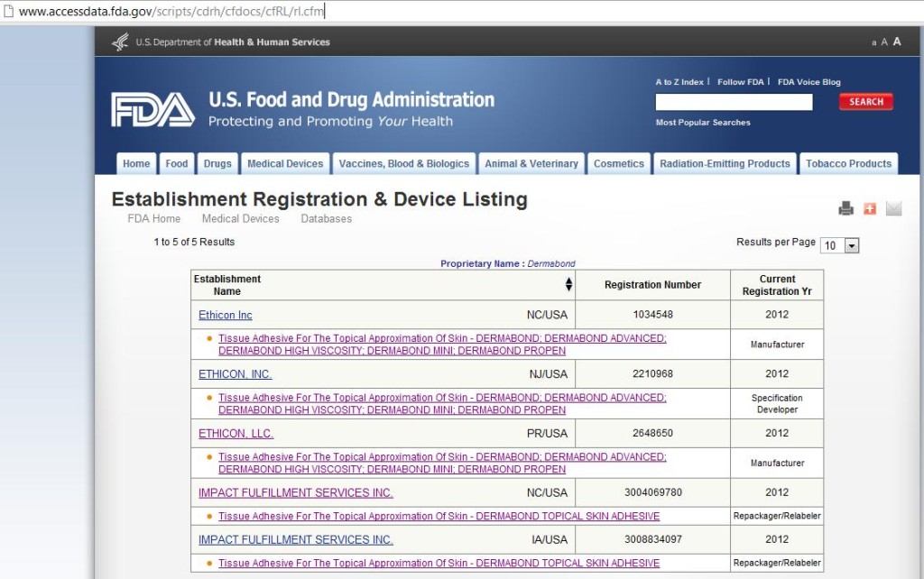The image size is (924, 579).
Task: Open FDA Voice Blog link
Action: (809, 82)
